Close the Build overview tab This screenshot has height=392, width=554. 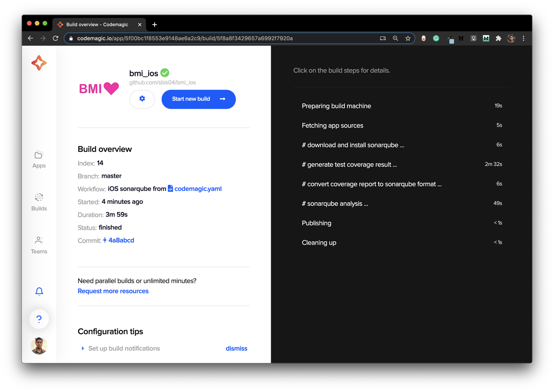point(140,25)
